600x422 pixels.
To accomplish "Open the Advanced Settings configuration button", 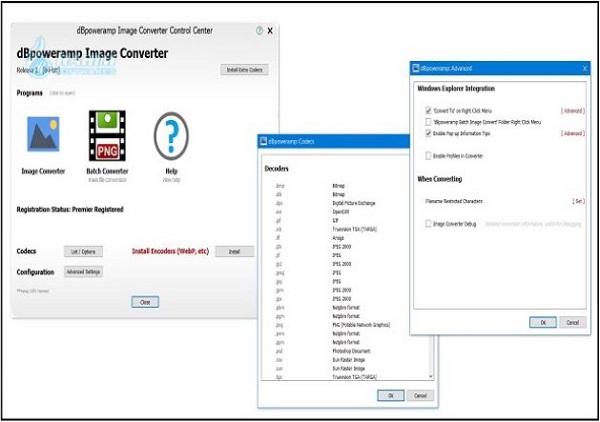I will click(x=83, y=272).
